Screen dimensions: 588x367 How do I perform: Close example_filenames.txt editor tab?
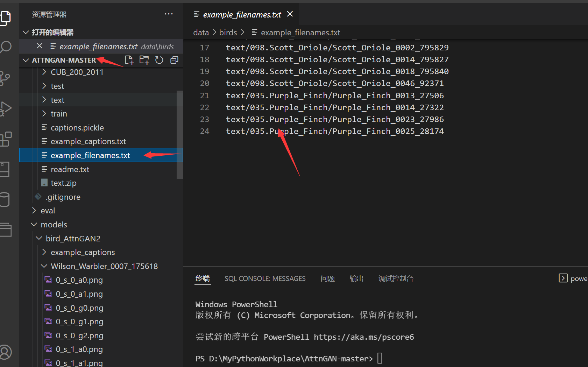tap(290, 14)
